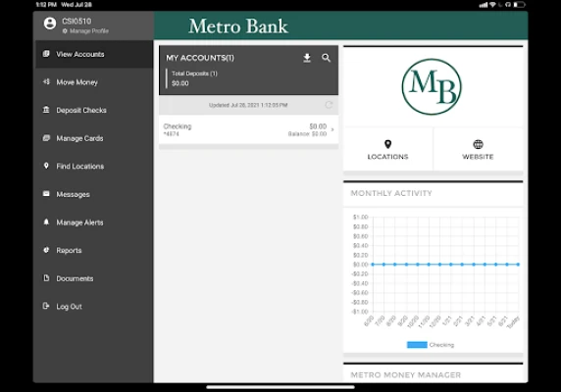Expand Checking account details with chevron
Viewport: 561px width, 392px height.
click(332, 129)
